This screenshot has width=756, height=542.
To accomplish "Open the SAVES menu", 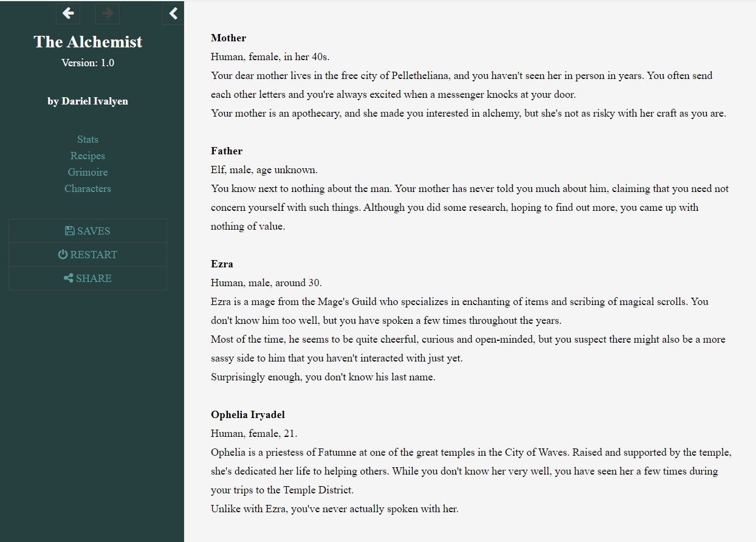I will [x=88, y=231].
